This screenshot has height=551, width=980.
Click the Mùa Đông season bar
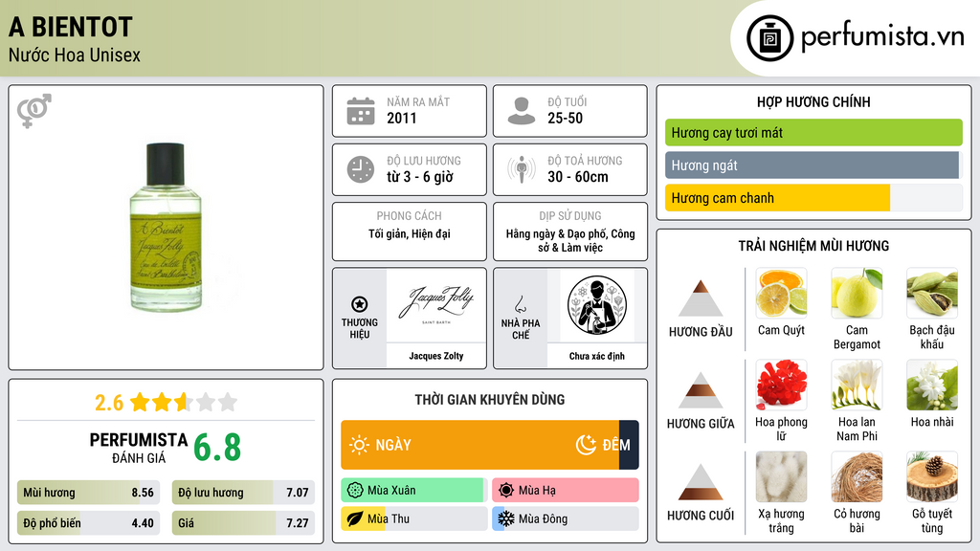[566, 518]
